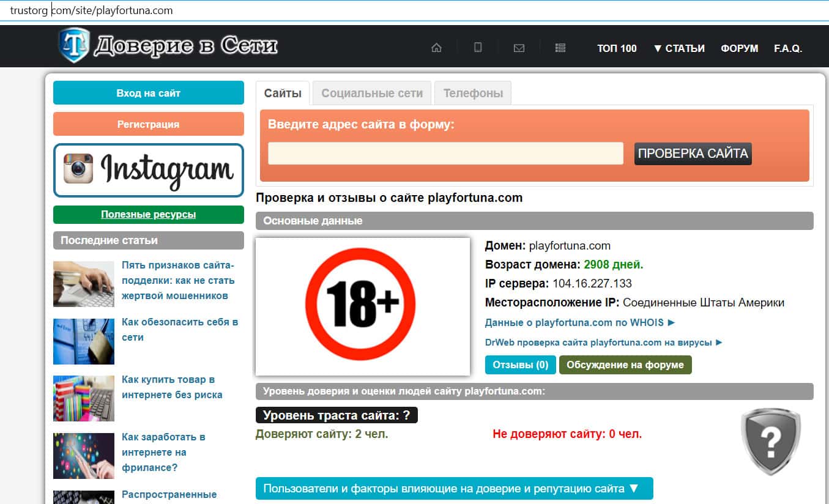
Task: Click the Проверка и отзывы о сайте heading
Action: tap(389, 198)
